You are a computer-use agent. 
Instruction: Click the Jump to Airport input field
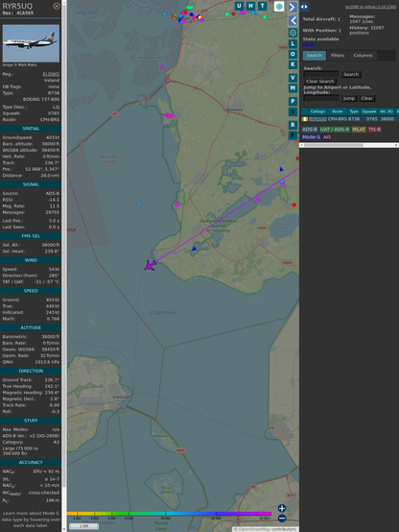[x=321, y=98]
